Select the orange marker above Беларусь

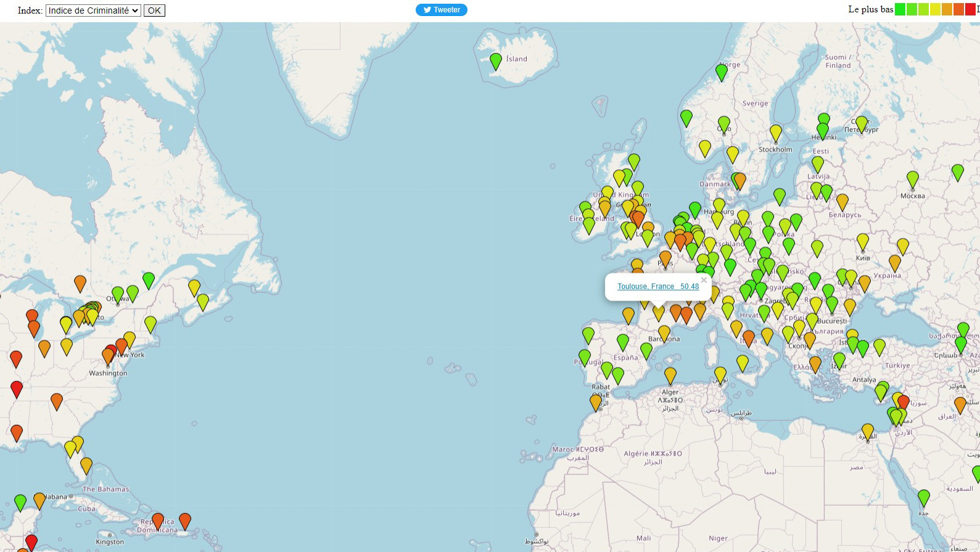coord(842,201)
